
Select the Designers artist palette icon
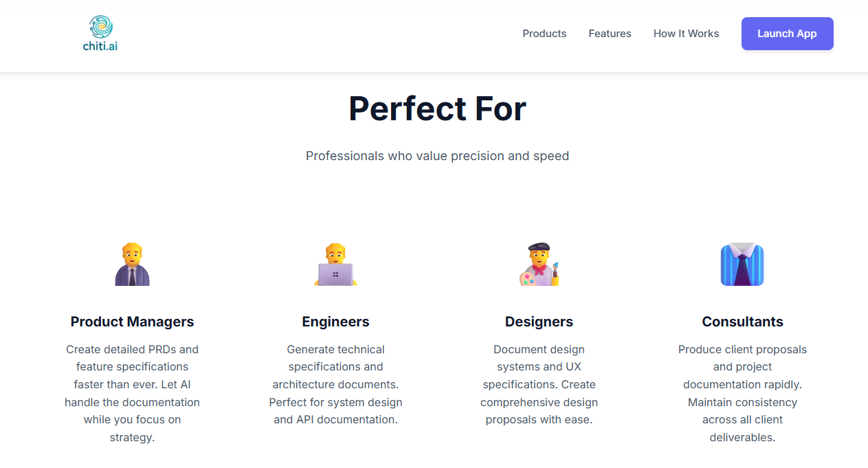click(x=539, y=265)
